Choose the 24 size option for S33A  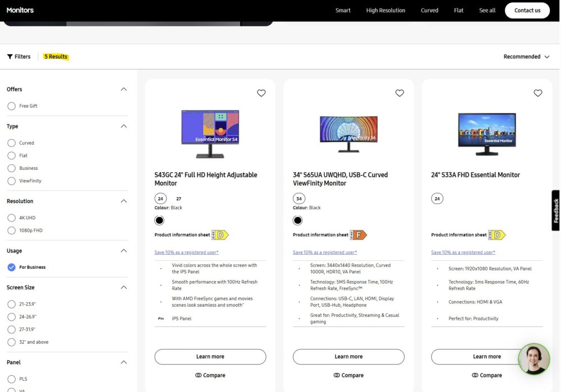click(437, 199)
